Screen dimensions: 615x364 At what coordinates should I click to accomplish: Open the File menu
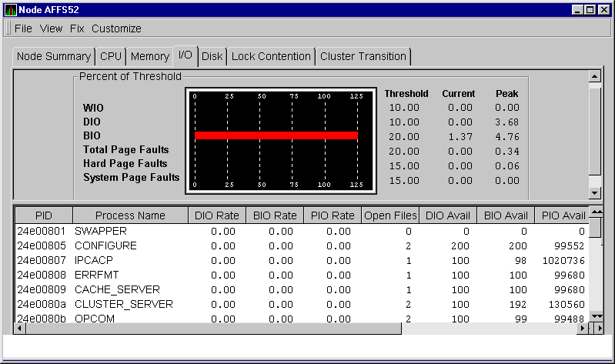(23, 28)
